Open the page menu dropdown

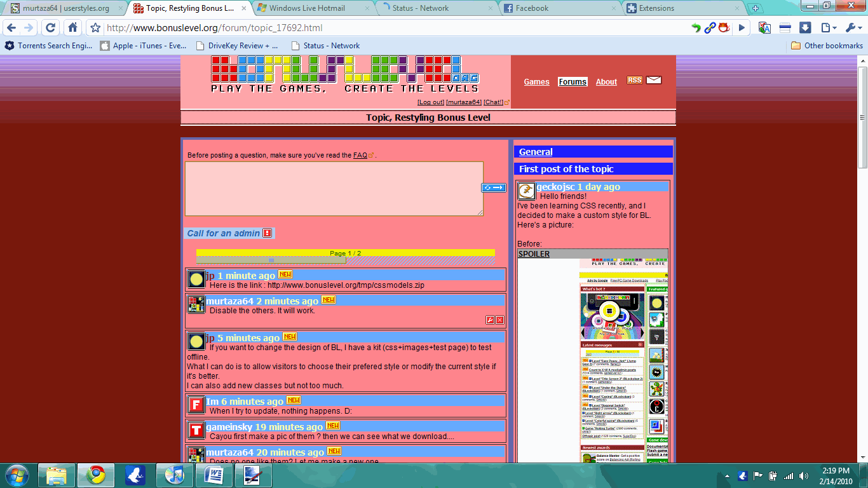pos(828,28)
